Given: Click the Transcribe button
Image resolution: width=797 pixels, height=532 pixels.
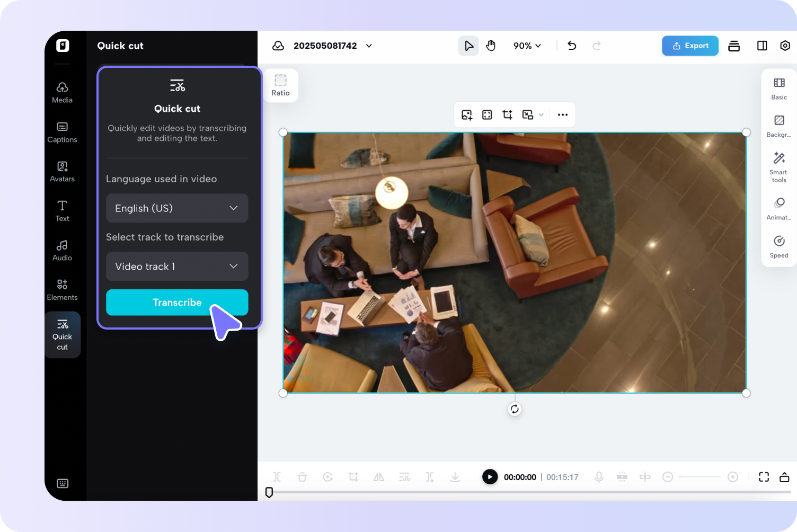Looking at the screenshot, I should (x=177, y=303).
